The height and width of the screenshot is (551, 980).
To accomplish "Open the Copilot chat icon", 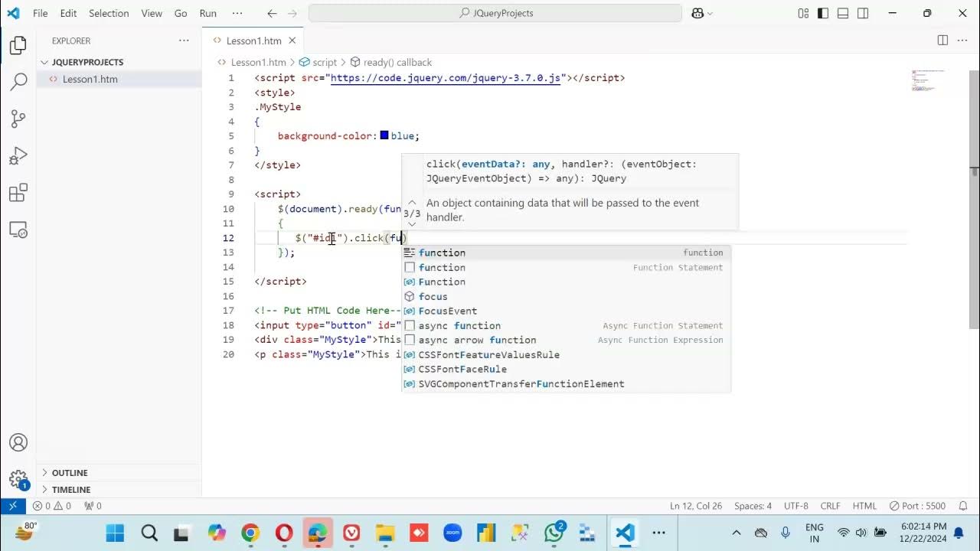I will (697, 13).
